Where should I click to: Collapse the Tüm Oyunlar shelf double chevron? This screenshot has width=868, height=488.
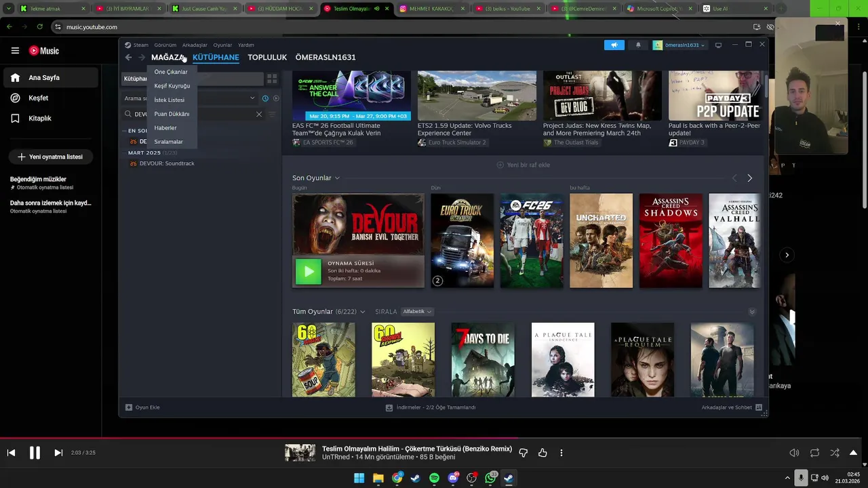752,312
